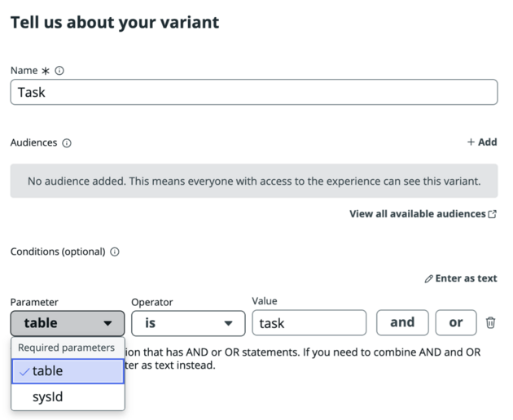This screenshot has width=513, height=420.
Task: Click the info icon beside Audiences
Action: (x=67, y=143)
